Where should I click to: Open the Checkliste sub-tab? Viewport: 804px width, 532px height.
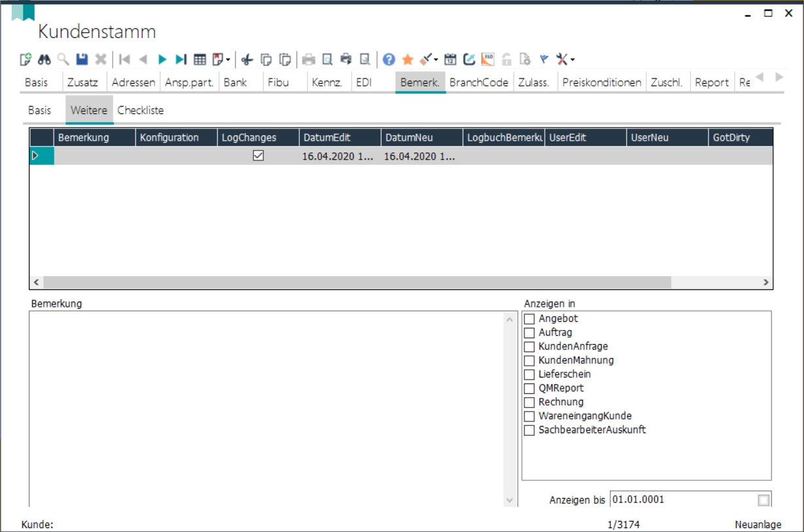tap(140, 110)
